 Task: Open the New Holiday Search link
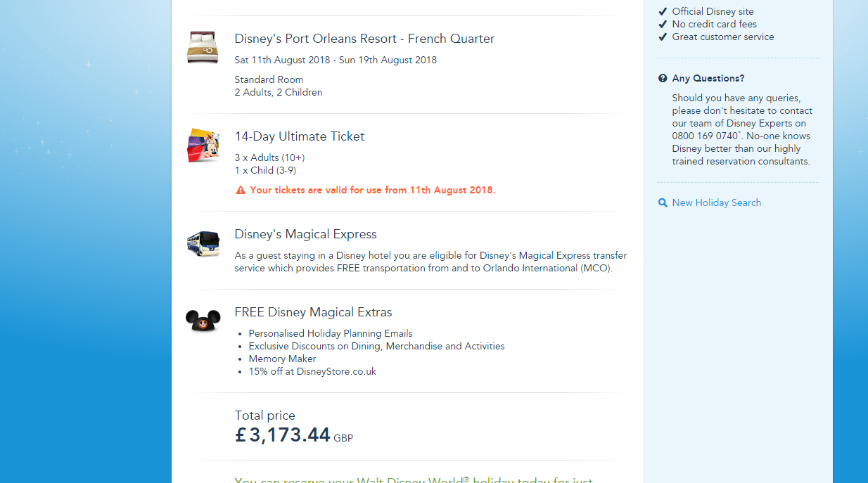(716, 202)
